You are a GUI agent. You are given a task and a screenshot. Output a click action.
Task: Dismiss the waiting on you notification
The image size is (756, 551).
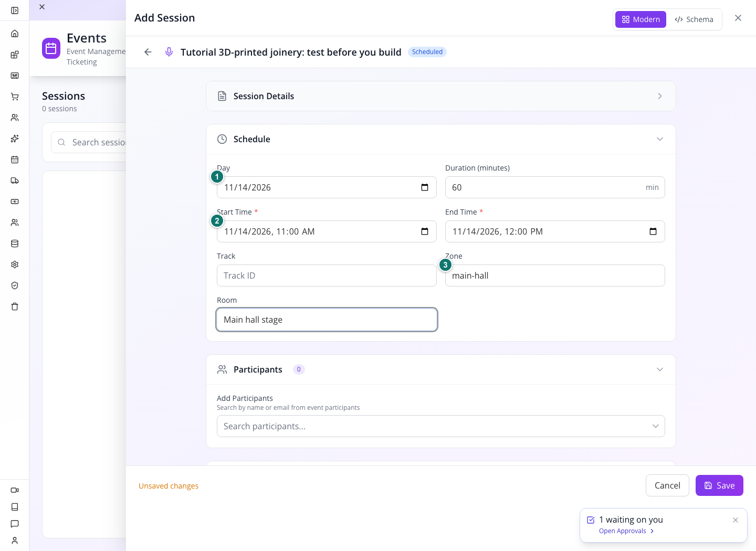[x=736, y=520]
